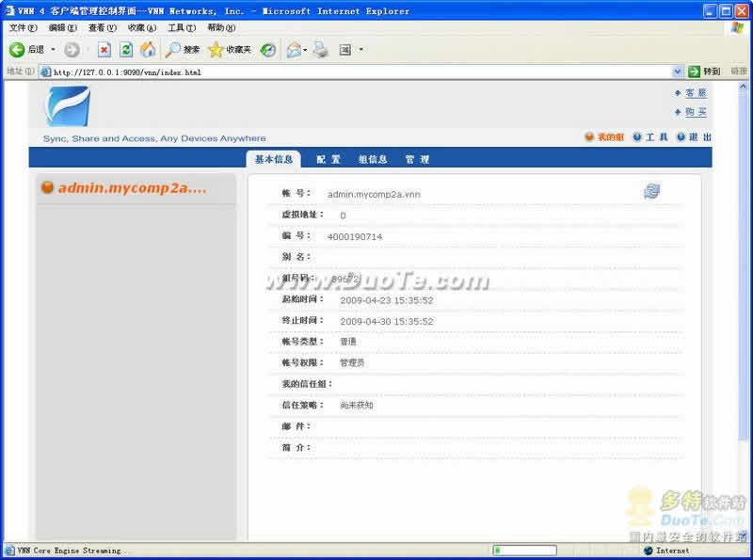
Task: Click the refresh icon beside account info
Action: [651, 191]
